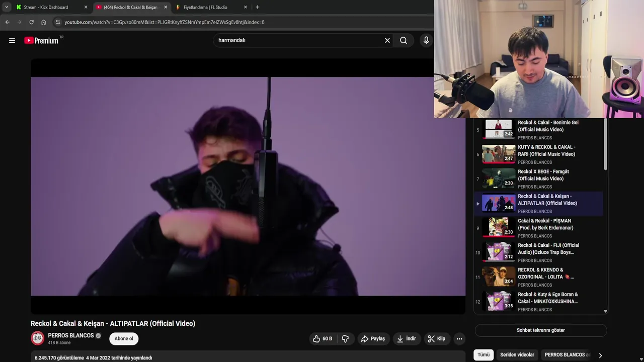Share the video via Paylaş
The image size is (644, 362).
(x=373, y=339)
